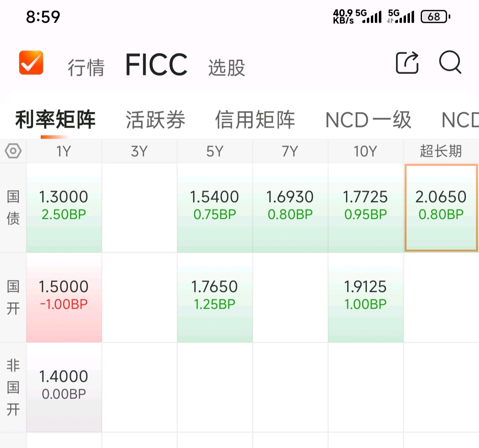The height and width of the screenshot is (448, 479).
Task: Select 国开 1Y red cell 1.5000
Action: pos(64,298)
